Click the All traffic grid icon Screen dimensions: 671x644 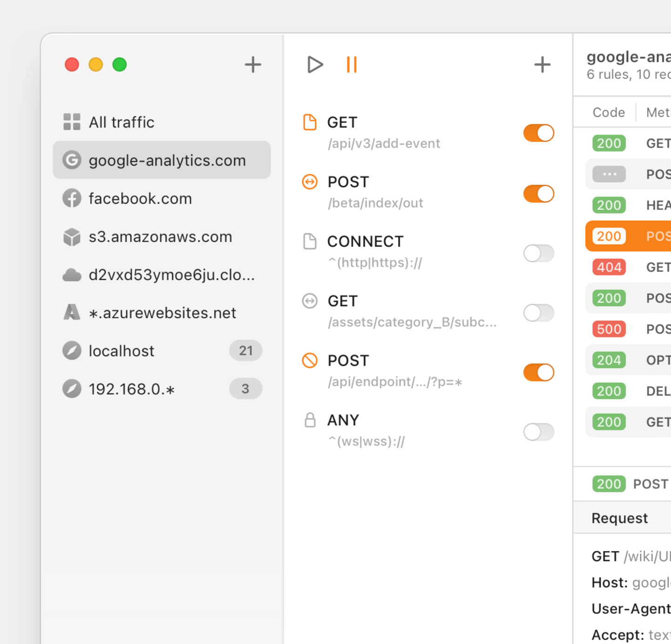pyautogui.click(x=72, y=122)
